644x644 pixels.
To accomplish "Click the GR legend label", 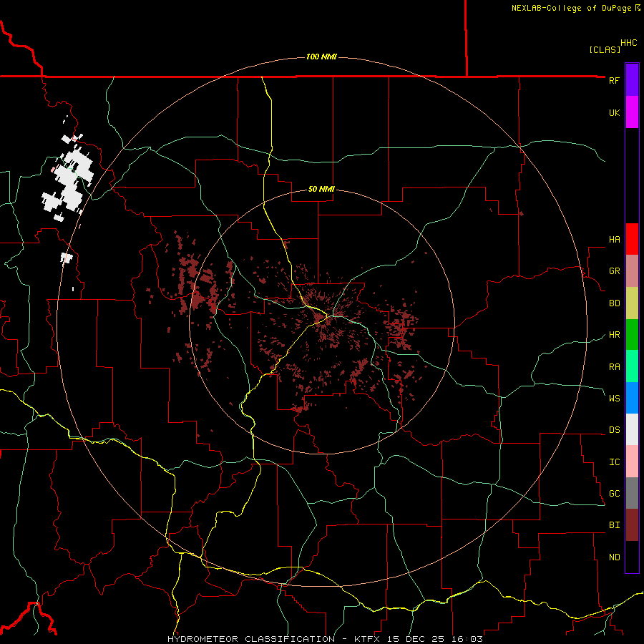I will pos(614,271).
